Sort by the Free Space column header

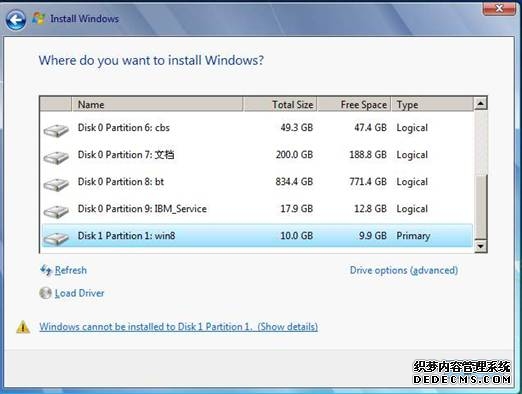tap(354, 104)
